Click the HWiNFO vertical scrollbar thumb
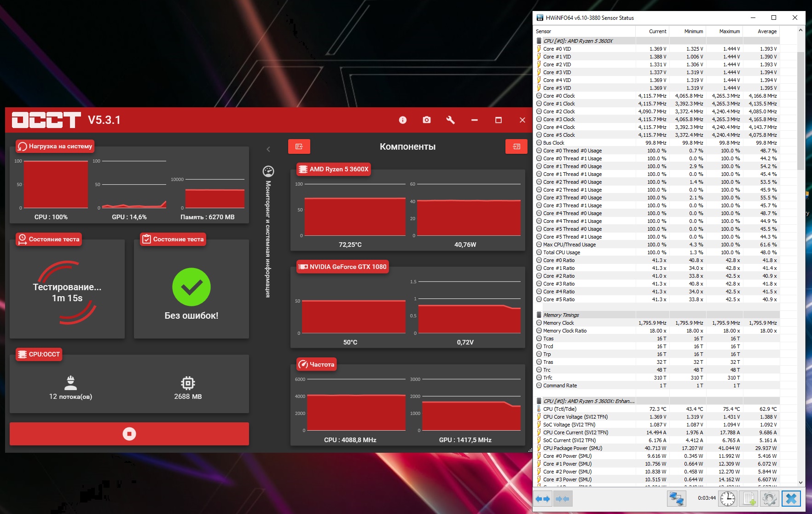This screenshot has width=812, height=514. pos(801,111)
